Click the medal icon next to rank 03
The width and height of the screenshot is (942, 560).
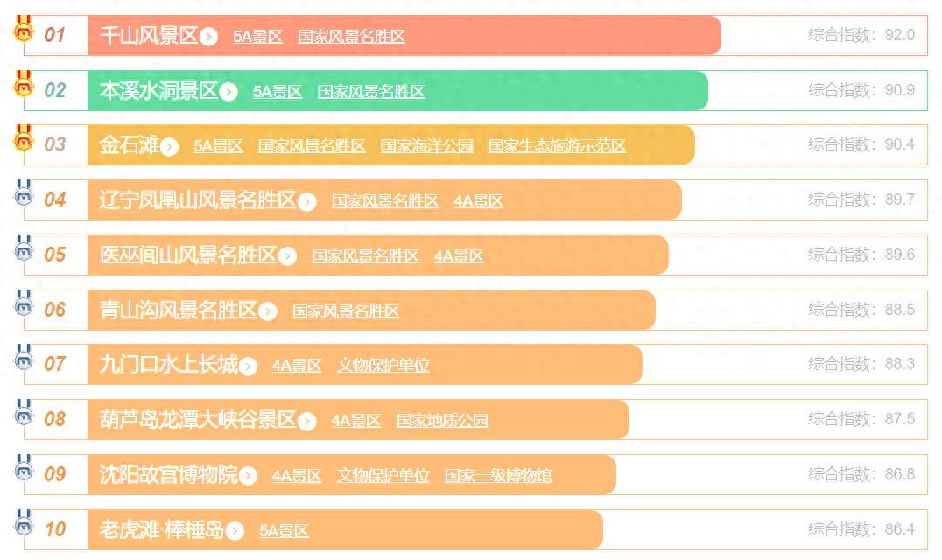[23, 140]
